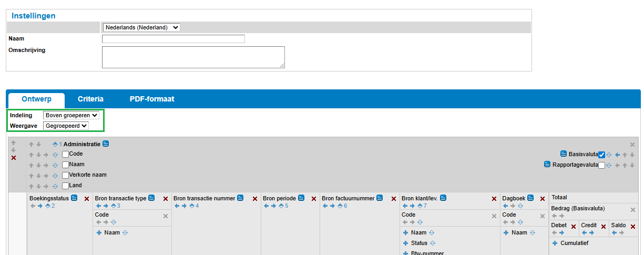The image size is (644, 255).
Task: Click the Dagboek blue properties icon
Action: (x=530, y=198)
